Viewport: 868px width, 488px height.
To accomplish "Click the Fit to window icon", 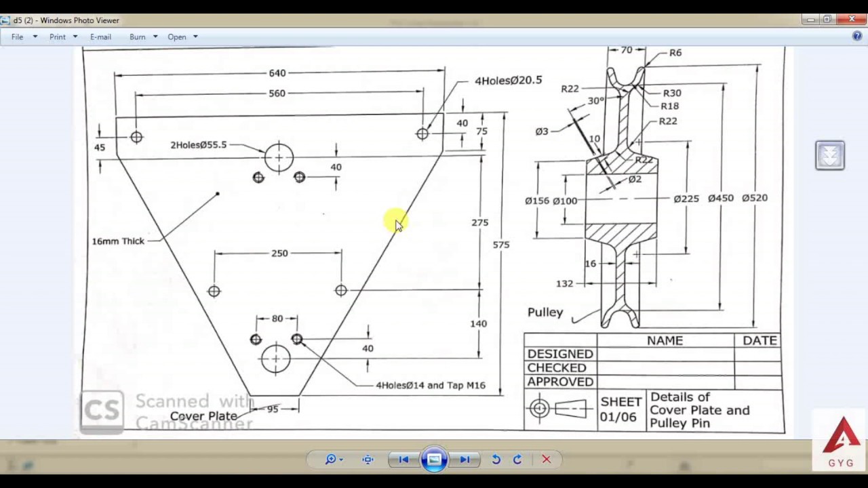I will click(368, 460).
